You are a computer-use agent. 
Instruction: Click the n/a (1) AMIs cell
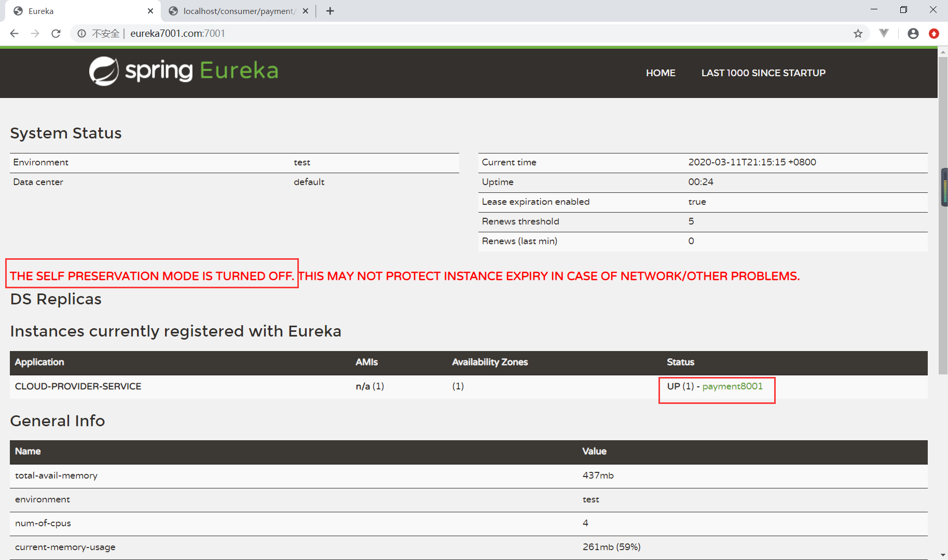[370, 386]
